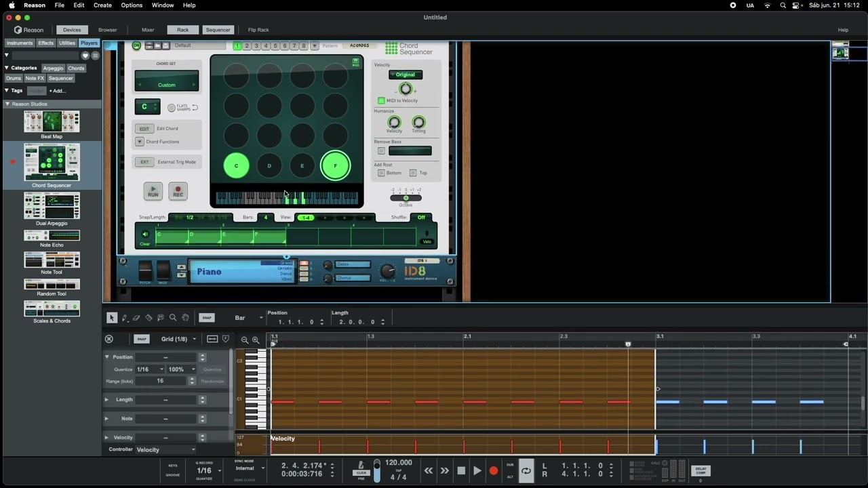Enable the Remove Bass checkbox
Image resolution: width=868 pixels, height=488 pixels.
coord(381,150)
